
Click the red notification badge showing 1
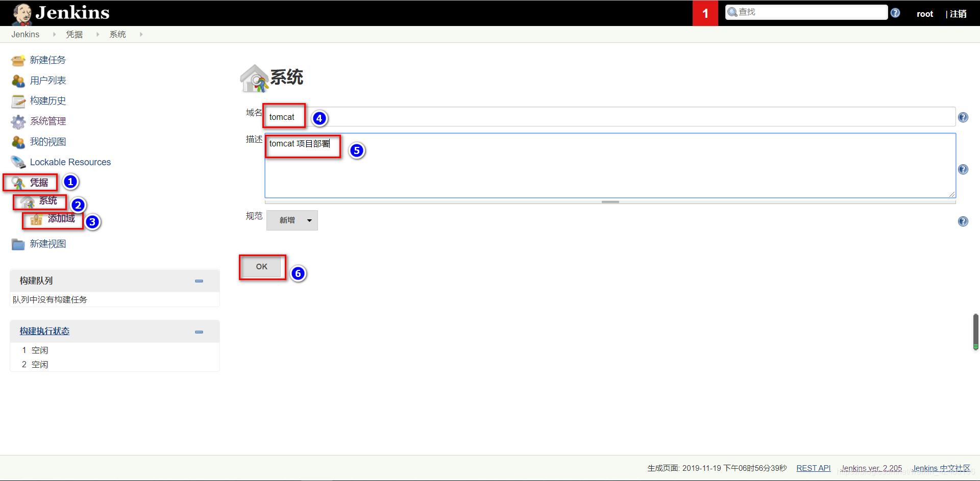point(705,13)
